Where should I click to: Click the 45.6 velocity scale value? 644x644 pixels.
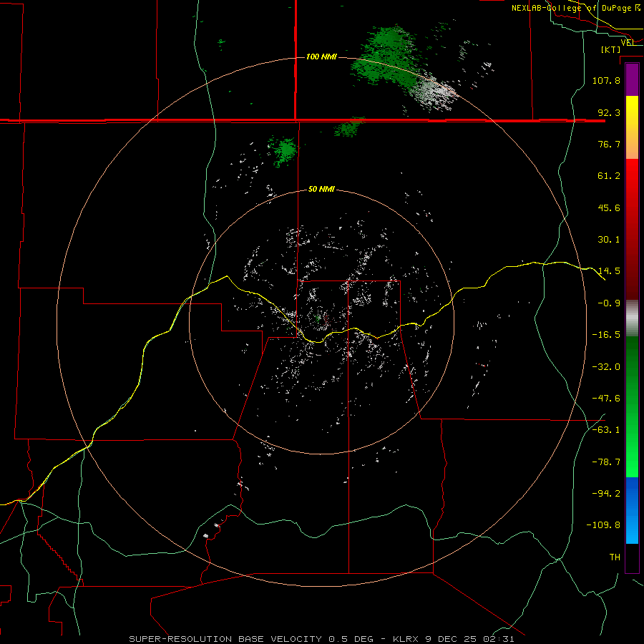click(x=609, y=208)
